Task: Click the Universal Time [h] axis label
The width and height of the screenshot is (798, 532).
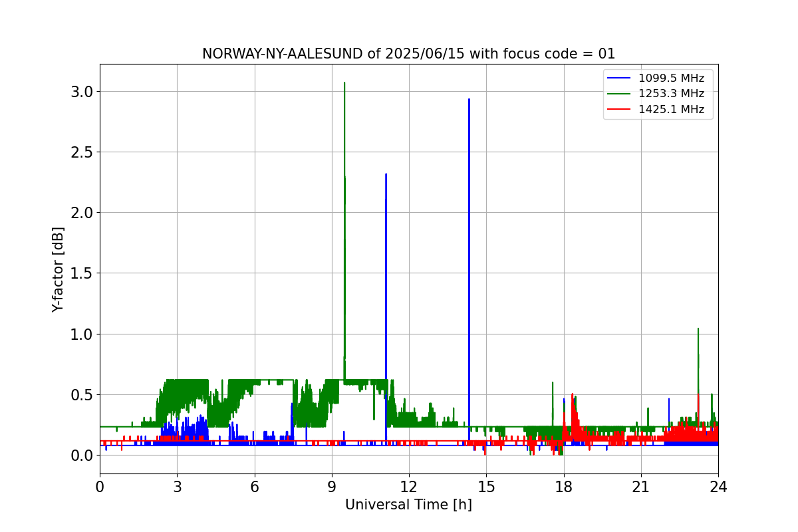Action: pos(408,505)
